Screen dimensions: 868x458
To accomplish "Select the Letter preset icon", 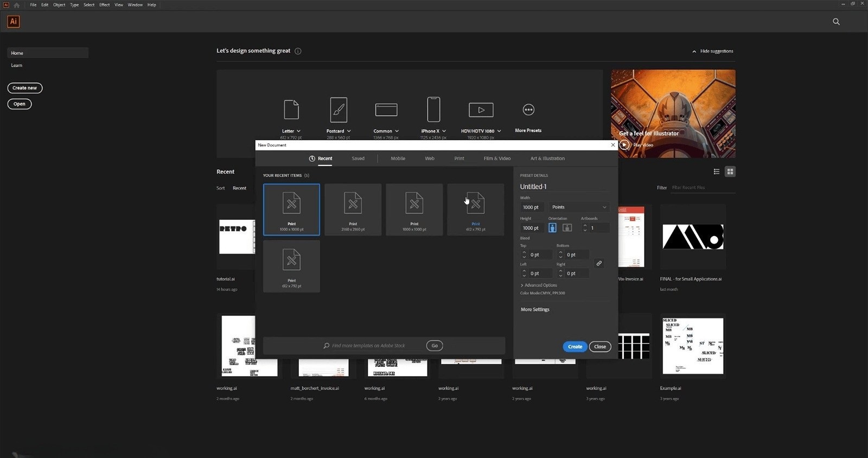I will pos(291,110).
